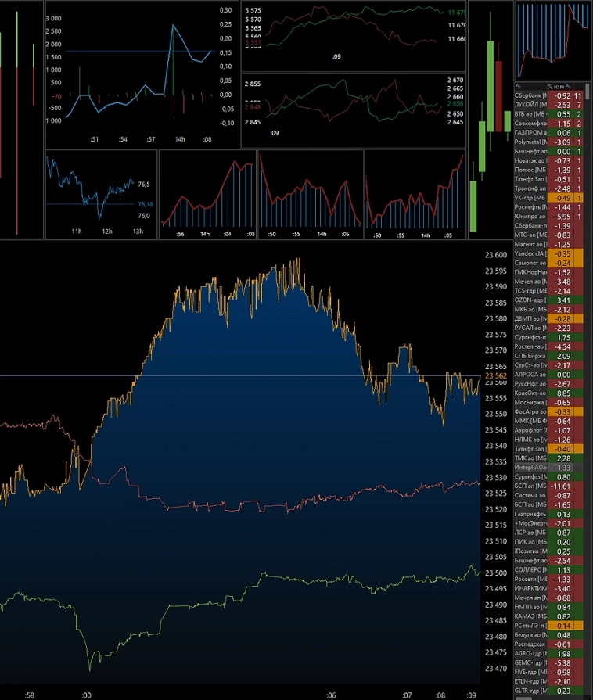This screenshot has width=593, height=700.
Task: Click the 23 562 current price label
Action: (x=496, y=376)
